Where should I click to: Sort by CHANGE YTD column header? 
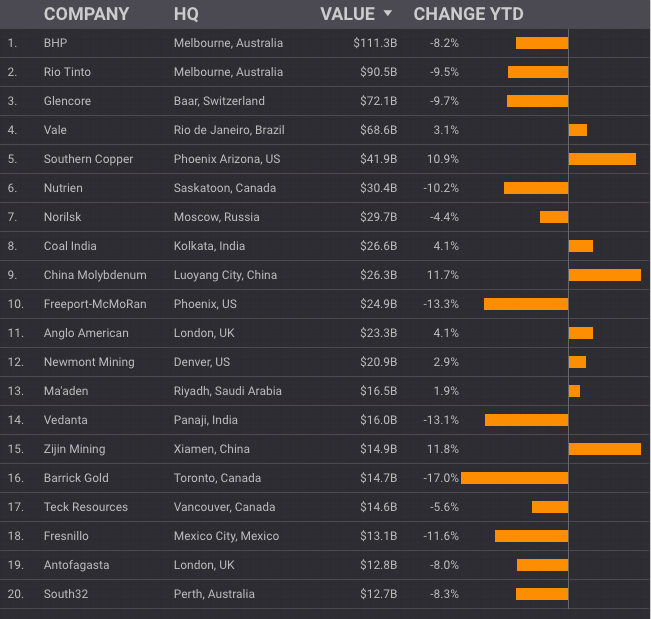coord(468,14)
